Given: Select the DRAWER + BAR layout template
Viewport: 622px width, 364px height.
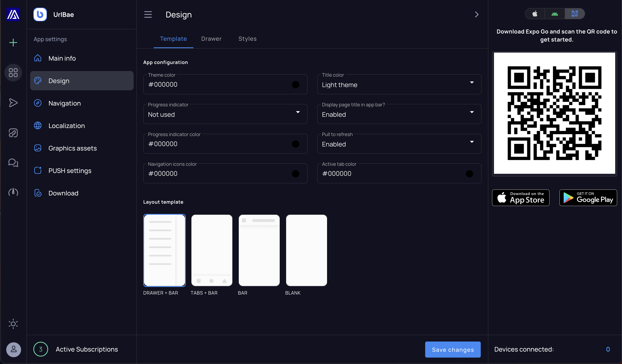Looking at the screenshot, I should (164, 250).
